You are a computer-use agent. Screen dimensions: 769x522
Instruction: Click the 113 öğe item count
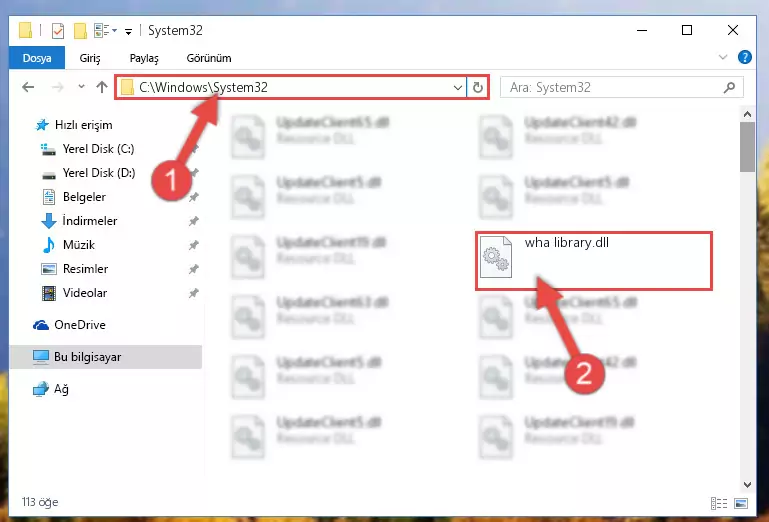point(40,502)
